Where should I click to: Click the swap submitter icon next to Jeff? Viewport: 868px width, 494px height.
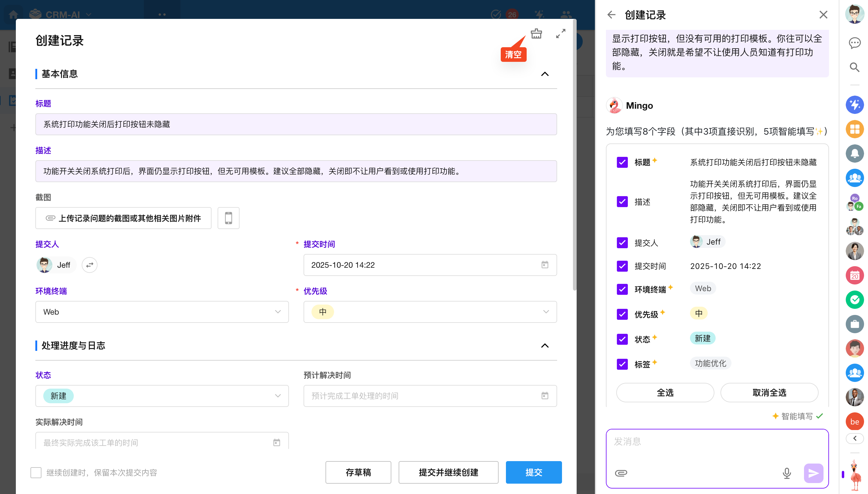pyautogui.click(x=90, y=265)
